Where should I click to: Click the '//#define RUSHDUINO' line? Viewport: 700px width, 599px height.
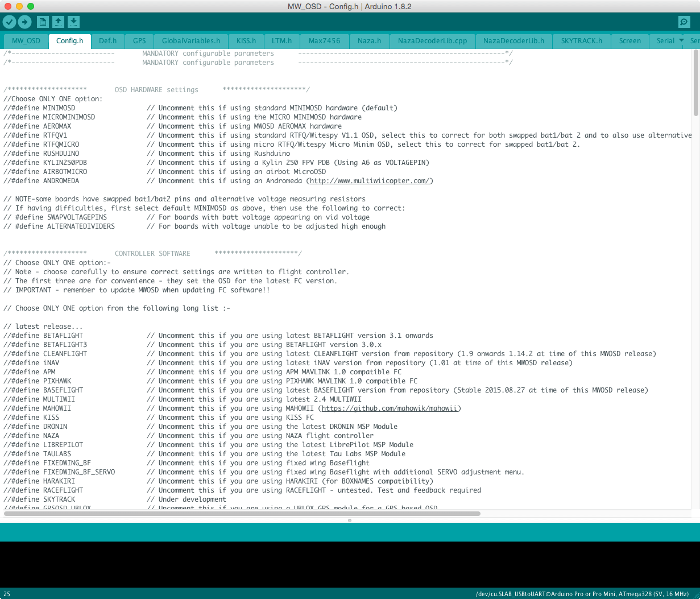tap(147, 154)
